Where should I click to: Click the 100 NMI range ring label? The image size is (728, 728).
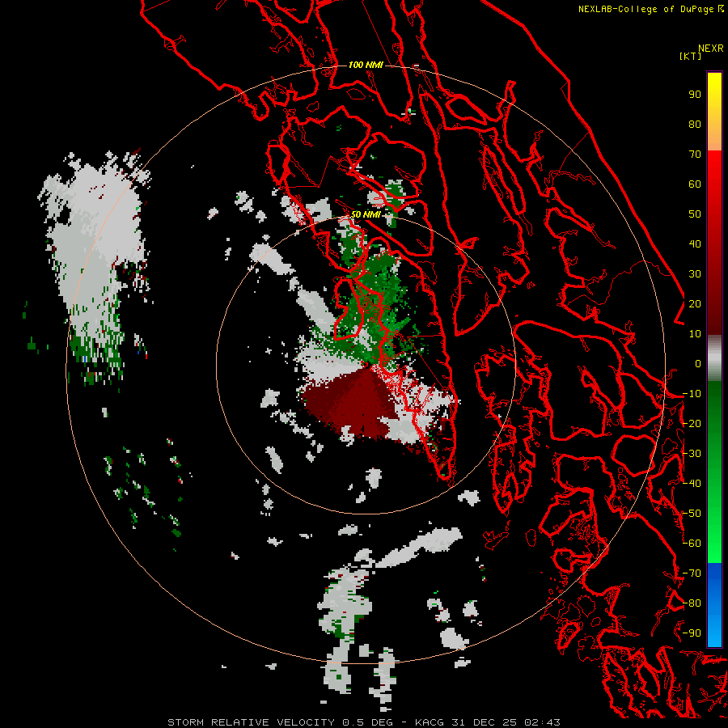(x=366, y=65)
